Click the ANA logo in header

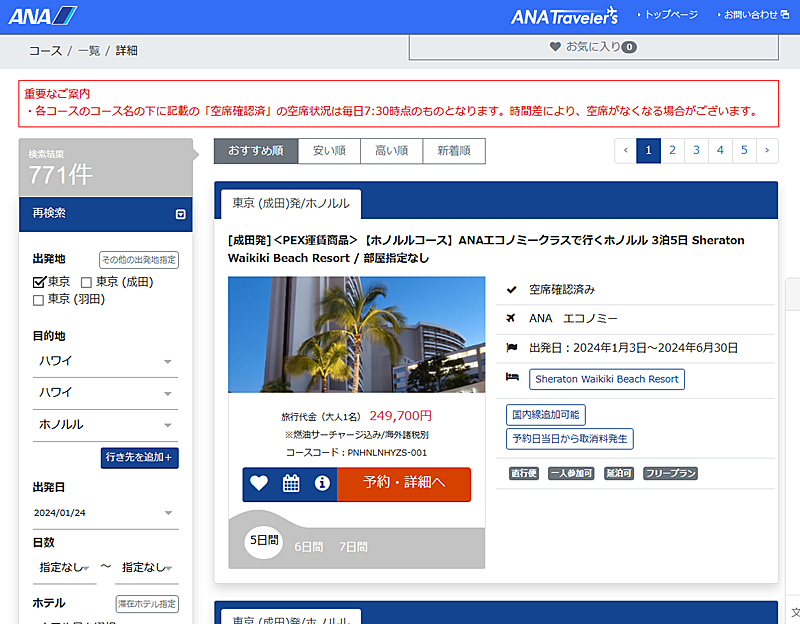pyautogui.click(x=42, y=16)
